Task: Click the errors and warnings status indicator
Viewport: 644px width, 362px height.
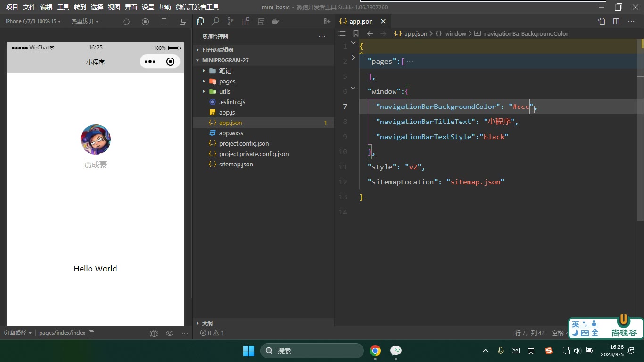Action: (x=212, y=333)
